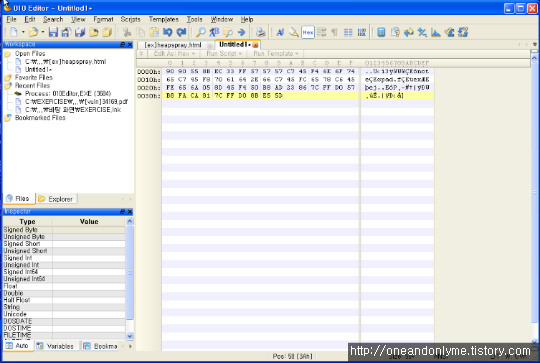
Task: Select Untitled1 in Open Files tree
Action: pyautogui.click(x=38, y=70)
